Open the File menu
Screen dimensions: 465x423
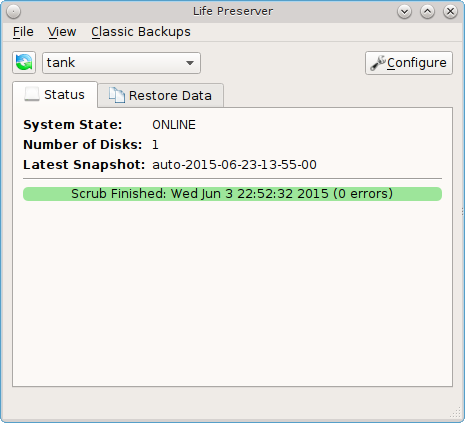pos(23,32)
